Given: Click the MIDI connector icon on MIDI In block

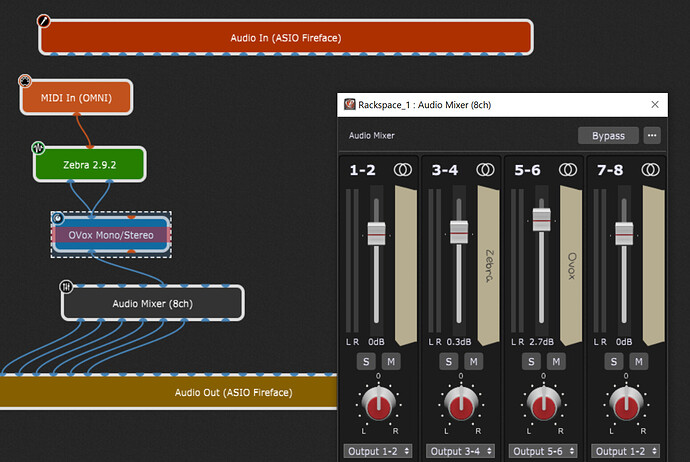Looking at the screenshot, I should click(25, 81).
